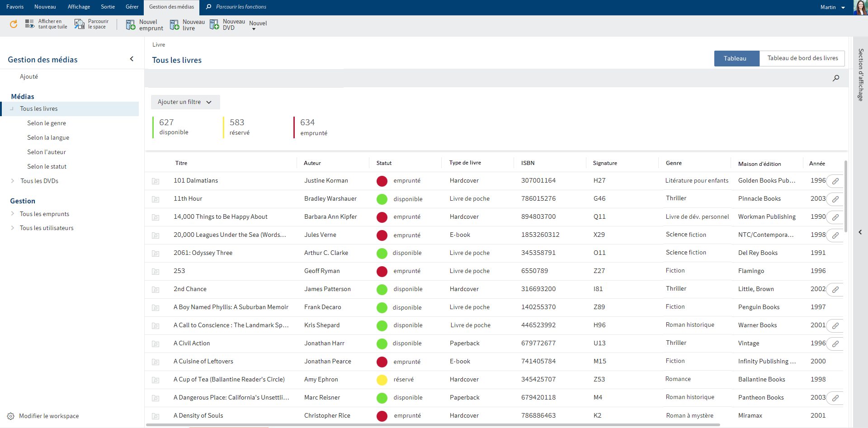Expand the Tous les DVDs tree node

13,181
